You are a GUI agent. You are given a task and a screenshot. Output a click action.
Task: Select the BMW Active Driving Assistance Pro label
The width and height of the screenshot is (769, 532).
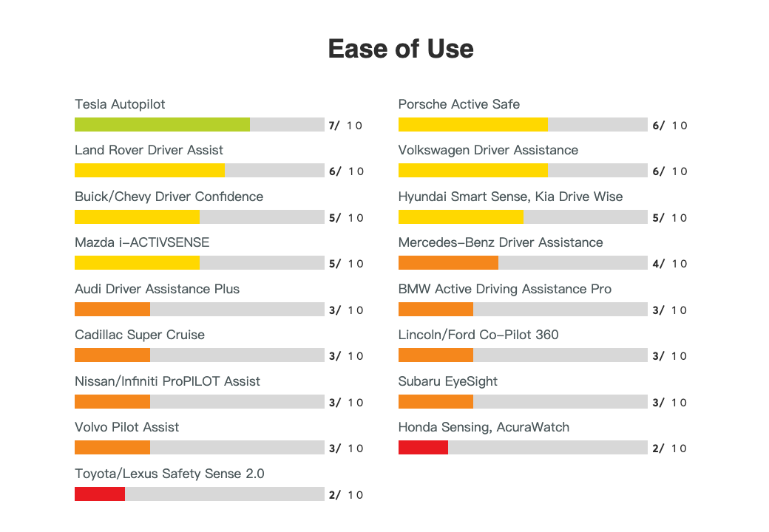pyautogui.click(x=504, y=289)
